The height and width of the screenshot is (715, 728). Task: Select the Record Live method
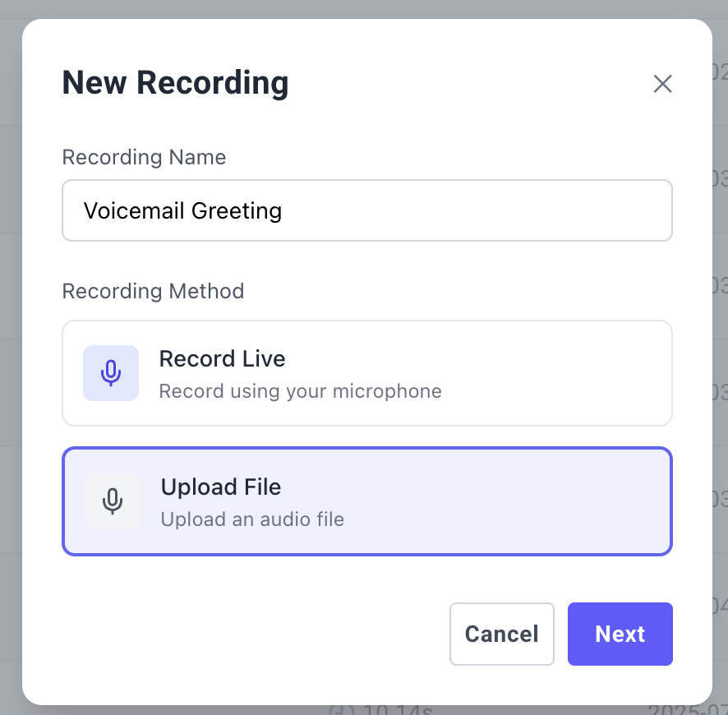367,373
